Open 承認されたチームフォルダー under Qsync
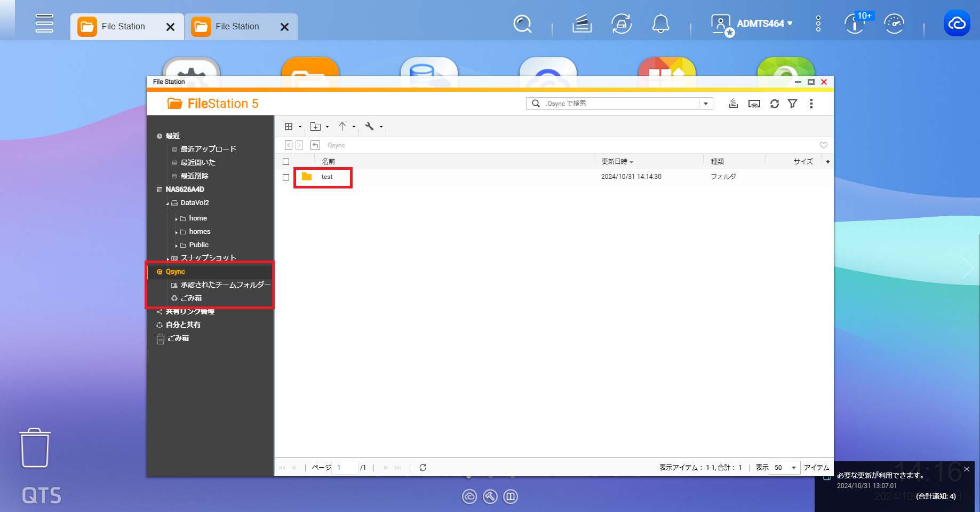 225,285
